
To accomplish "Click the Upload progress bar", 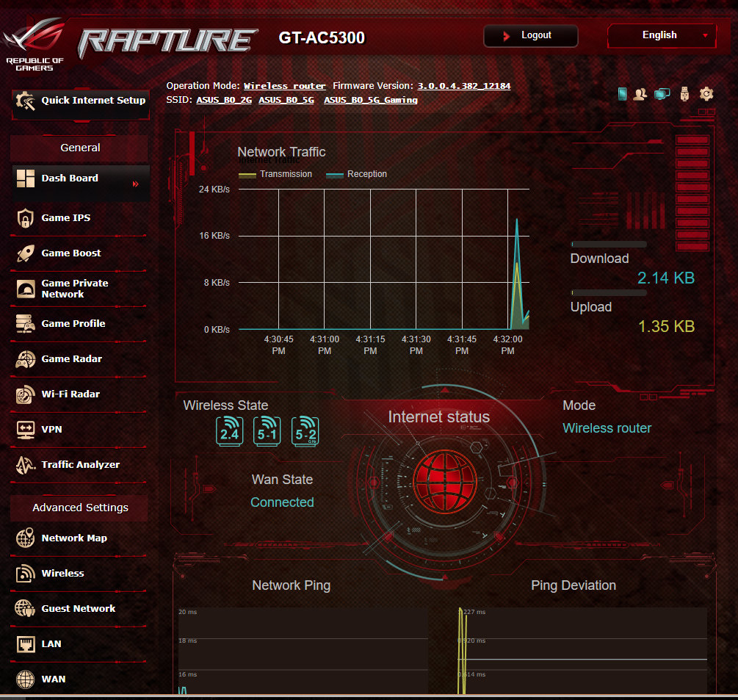I will [x=609, y=293].
